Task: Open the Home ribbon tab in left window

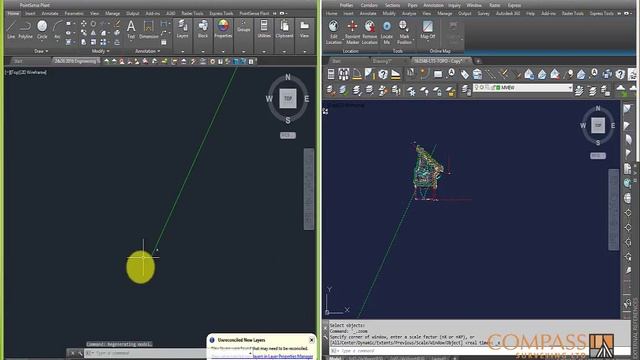Action: [x=13, y=13]
